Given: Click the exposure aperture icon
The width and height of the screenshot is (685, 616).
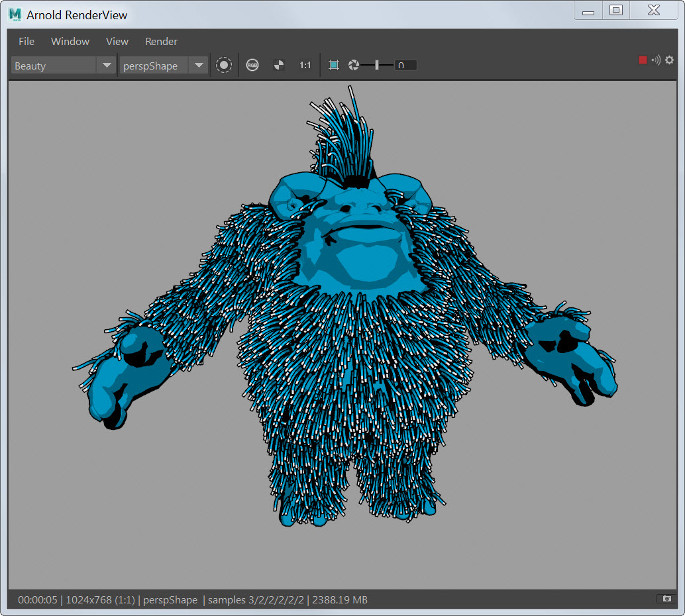Looking at the screenshot, I should [x=354, y=65].
